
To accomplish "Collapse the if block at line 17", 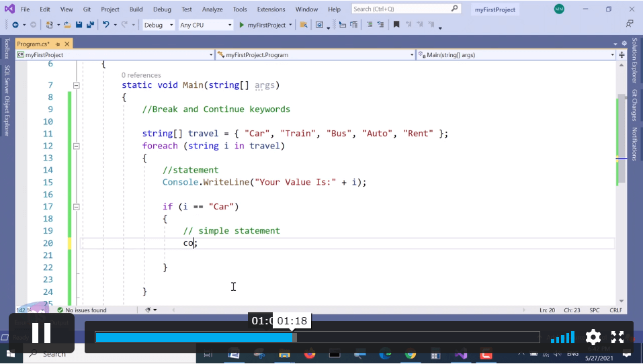I will coord(77,207).
